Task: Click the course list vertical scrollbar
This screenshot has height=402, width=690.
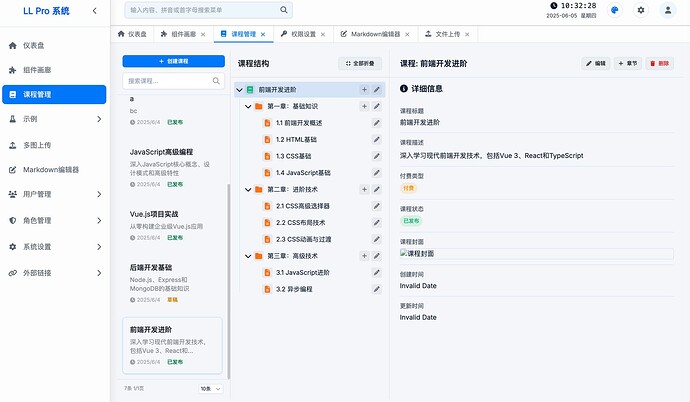Action: point(229,281)
